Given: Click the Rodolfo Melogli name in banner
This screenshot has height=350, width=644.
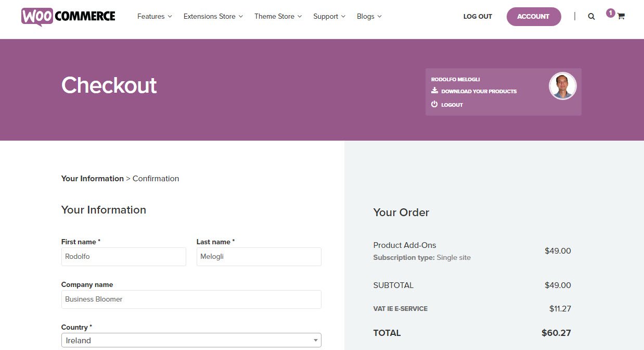Looking at the screenshot, I should pyautogui.click(x=456, y=79).
